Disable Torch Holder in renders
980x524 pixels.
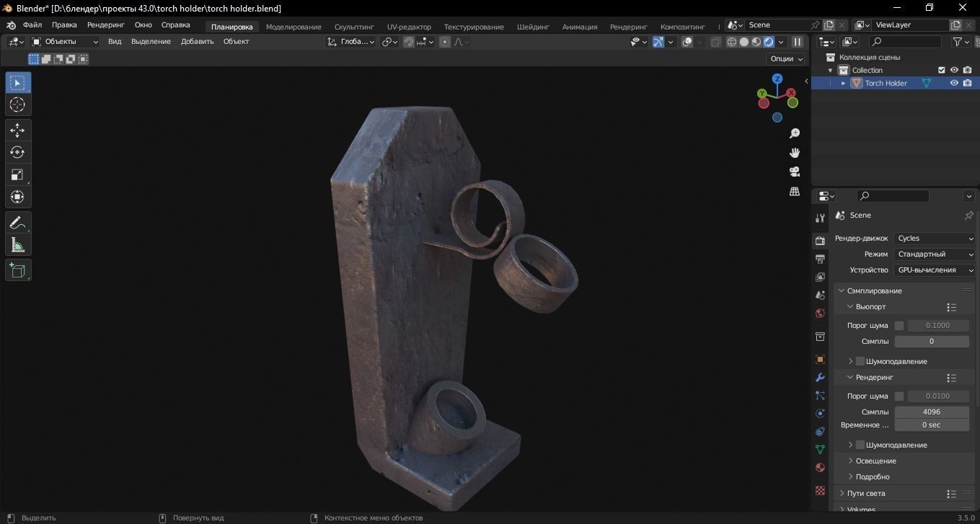coord(967,83)
